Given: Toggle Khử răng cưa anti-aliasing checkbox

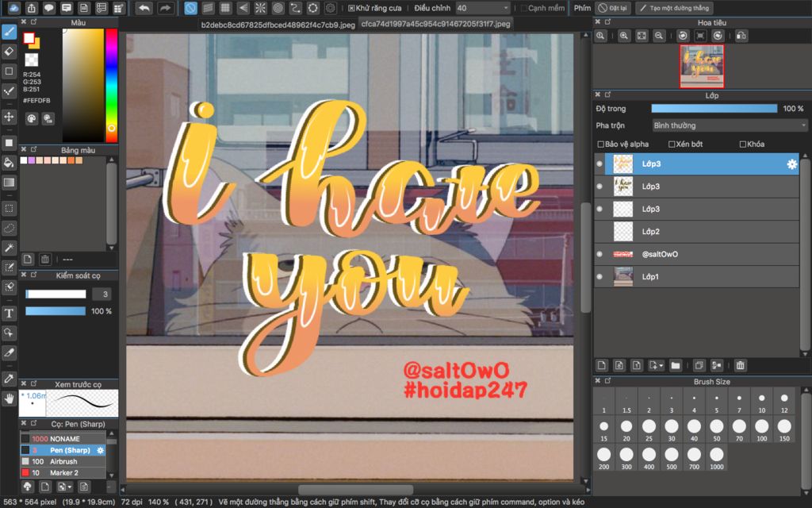Looking at the screenshot, I should tap(351, 8).
